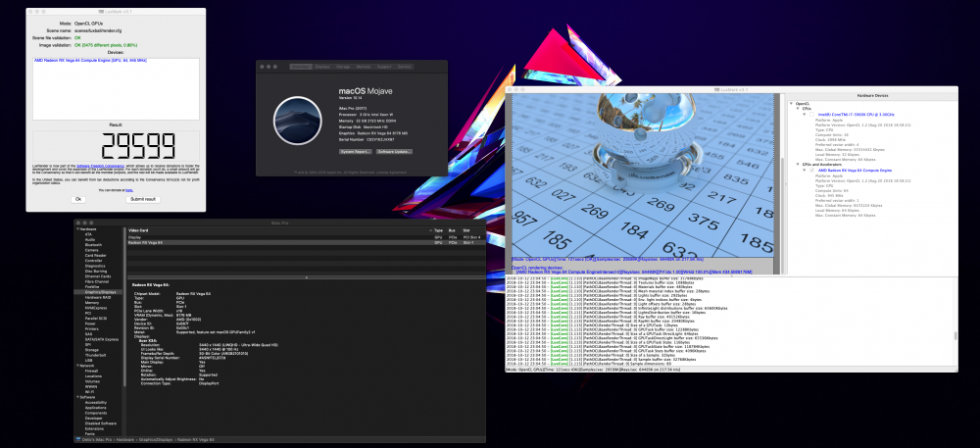
Task: Select Firewall under Network in System Report
Action: pyautogui.click(x=91, y=371)
